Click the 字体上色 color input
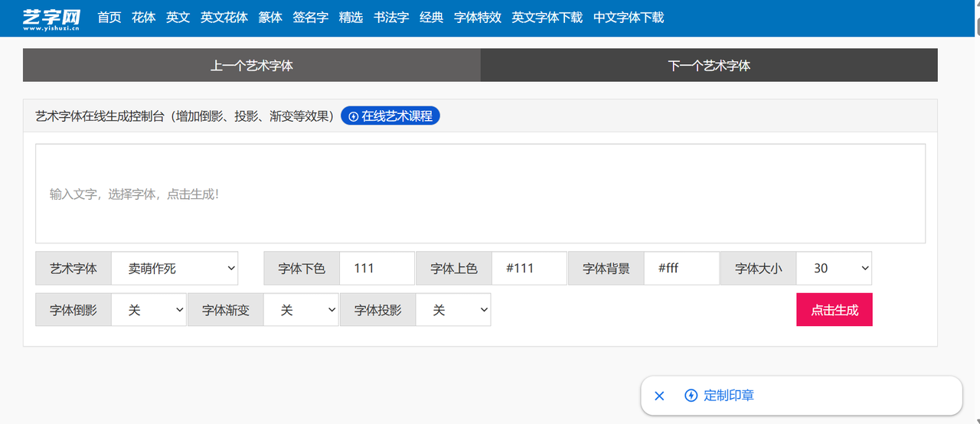The width and height of the screenshot is (980, 424). coord(529,269)
